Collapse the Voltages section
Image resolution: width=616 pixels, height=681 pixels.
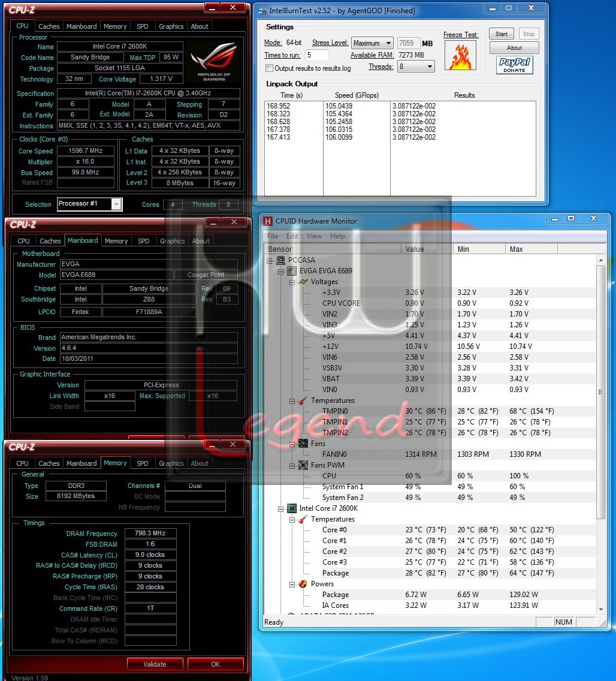292,282
